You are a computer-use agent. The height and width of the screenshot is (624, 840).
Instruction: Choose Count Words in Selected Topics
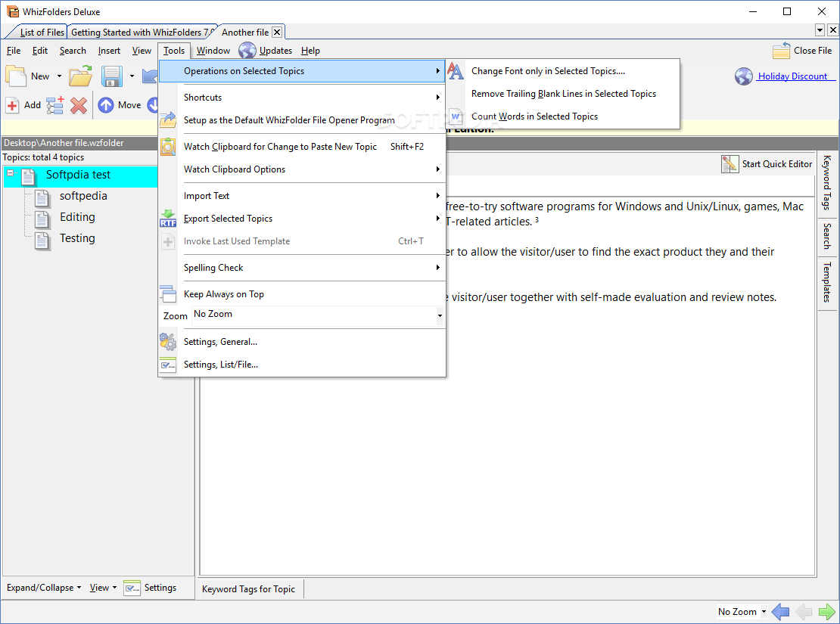[x=564, y=116]
